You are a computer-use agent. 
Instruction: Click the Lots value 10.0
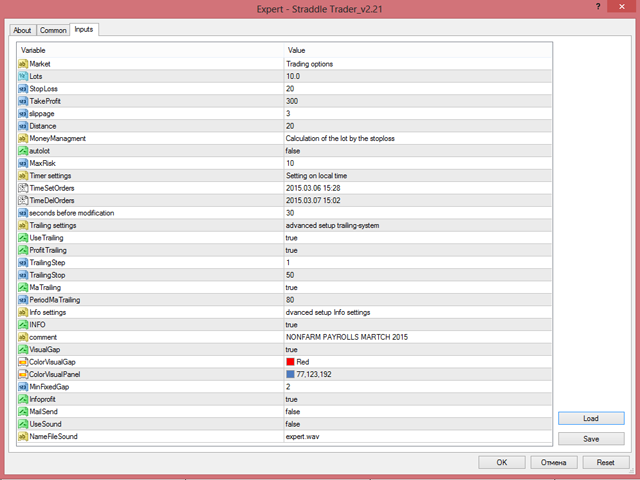pos(293,76)
